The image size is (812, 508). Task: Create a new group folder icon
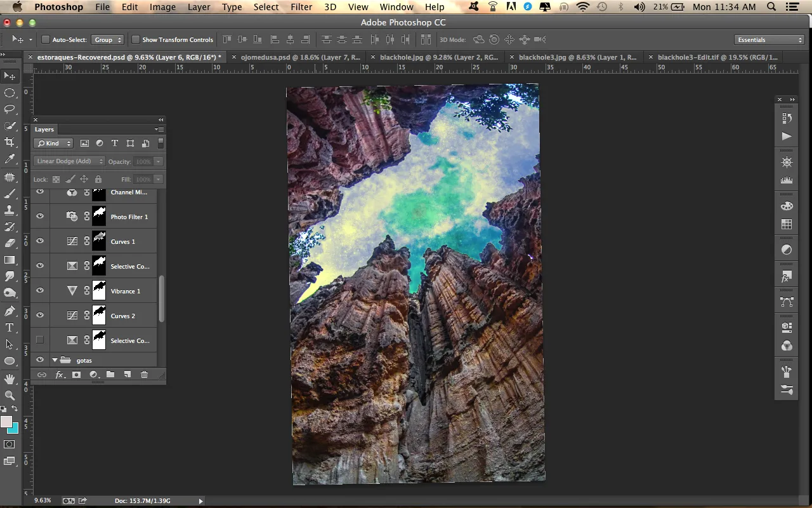[x=110, y=375]
